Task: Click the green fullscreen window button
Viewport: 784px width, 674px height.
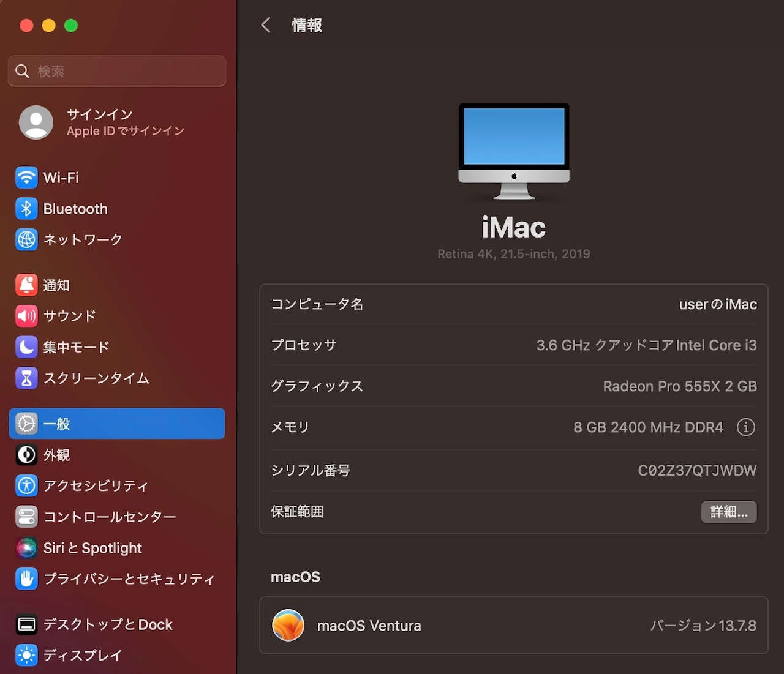Action: 71,26
